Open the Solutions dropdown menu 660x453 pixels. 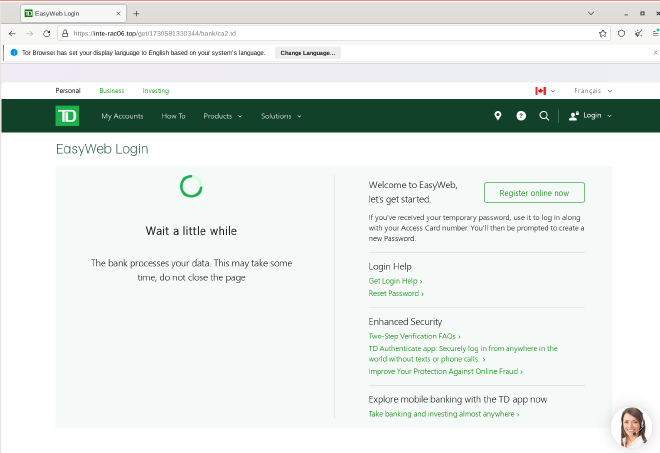pyautogui.click(x=281, y=116)
